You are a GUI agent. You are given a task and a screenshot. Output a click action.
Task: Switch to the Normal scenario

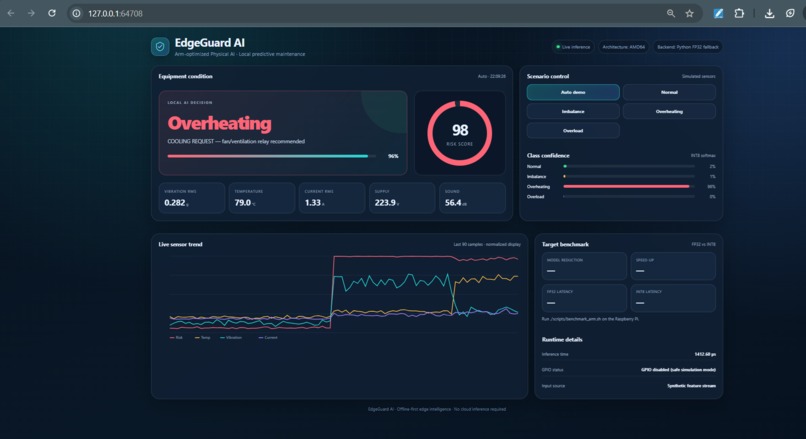click(x=669, y=93)
